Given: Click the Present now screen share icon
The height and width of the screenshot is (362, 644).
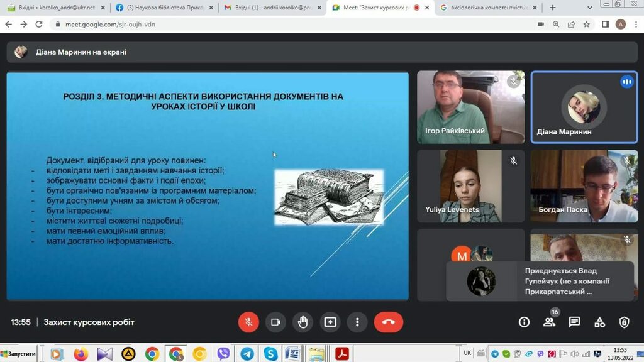Looking at the screenshot, I should pos(330,322).
